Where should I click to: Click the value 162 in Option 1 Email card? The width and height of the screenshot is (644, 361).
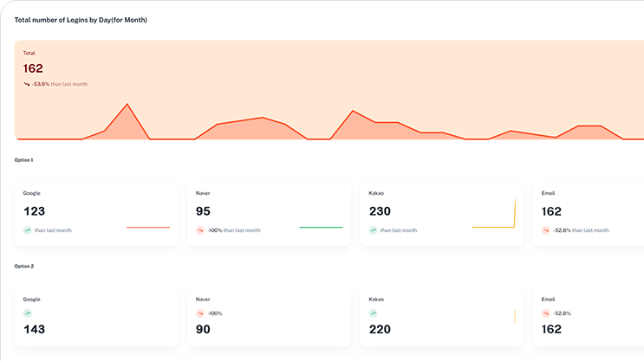[x=551, y=211]
